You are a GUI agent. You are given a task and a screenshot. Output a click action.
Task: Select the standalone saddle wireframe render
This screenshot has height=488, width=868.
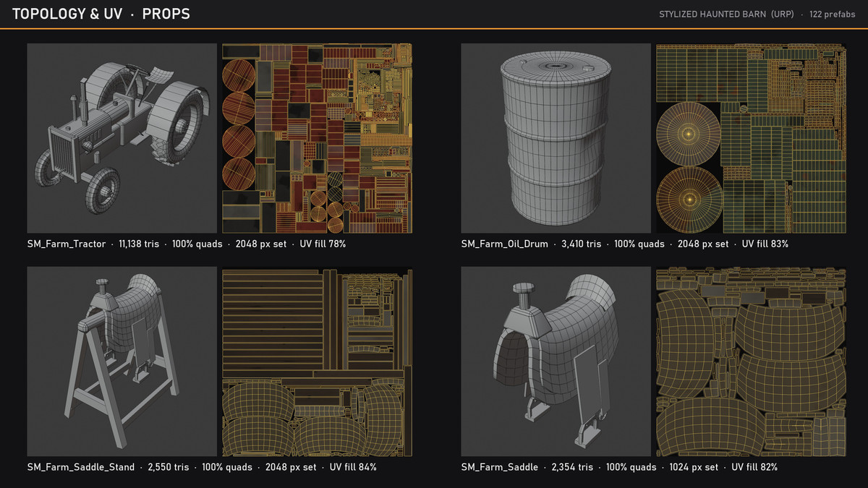click(x=556, y=361)
